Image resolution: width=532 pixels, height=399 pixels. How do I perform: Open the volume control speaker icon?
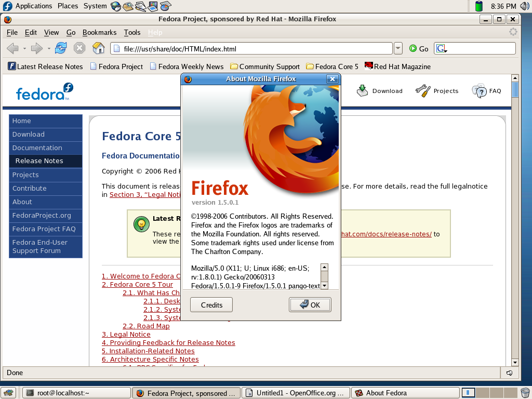pyautogui.click(x=525, y=6)
